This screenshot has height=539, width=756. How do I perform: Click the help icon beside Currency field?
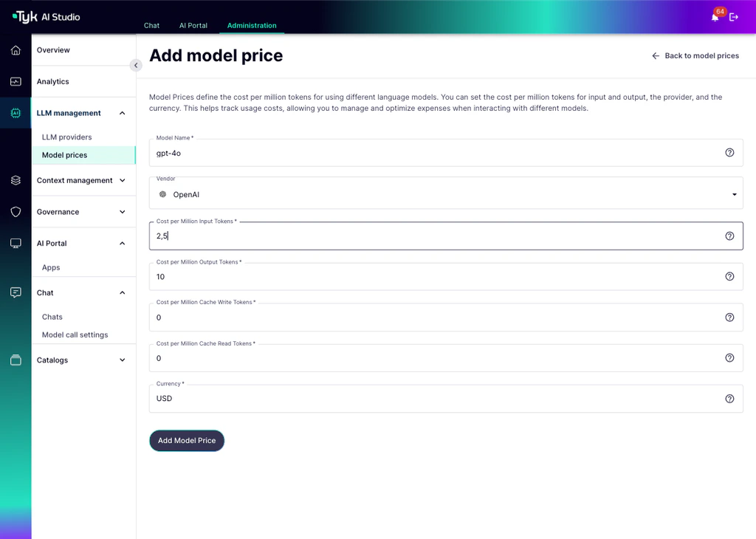pyautogui.click(x=729, y=399)
